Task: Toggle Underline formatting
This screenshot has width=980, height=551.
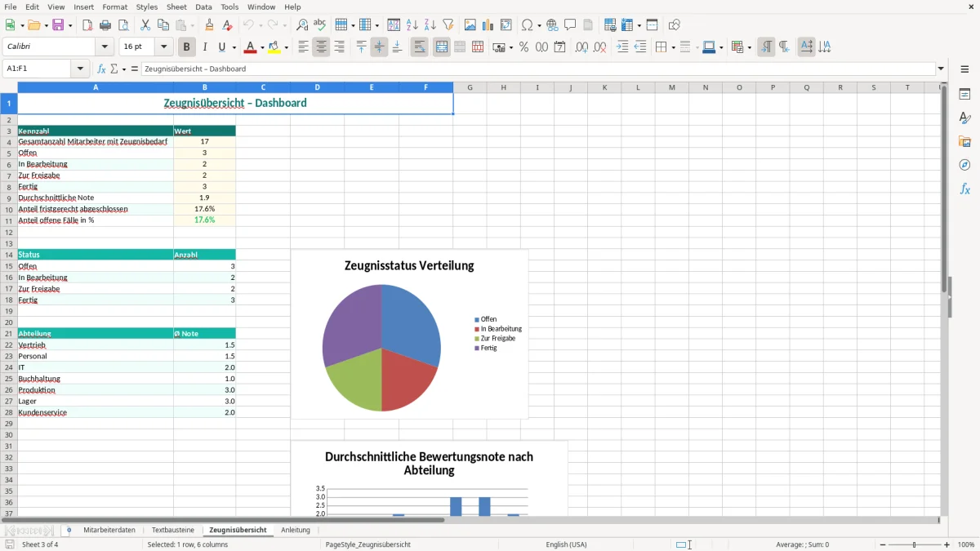Action: click(222, 47)
